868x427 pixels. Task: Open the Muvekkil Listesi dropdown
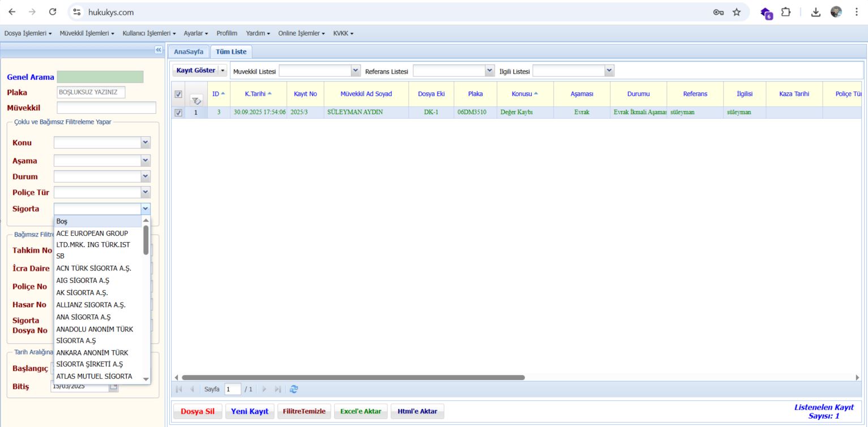(x=356, y=71)
